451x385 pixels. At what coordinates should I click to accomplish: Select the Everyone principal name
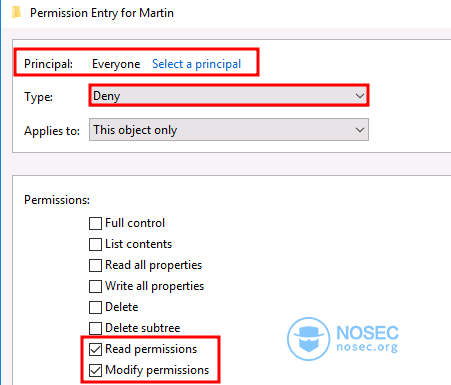116,64
